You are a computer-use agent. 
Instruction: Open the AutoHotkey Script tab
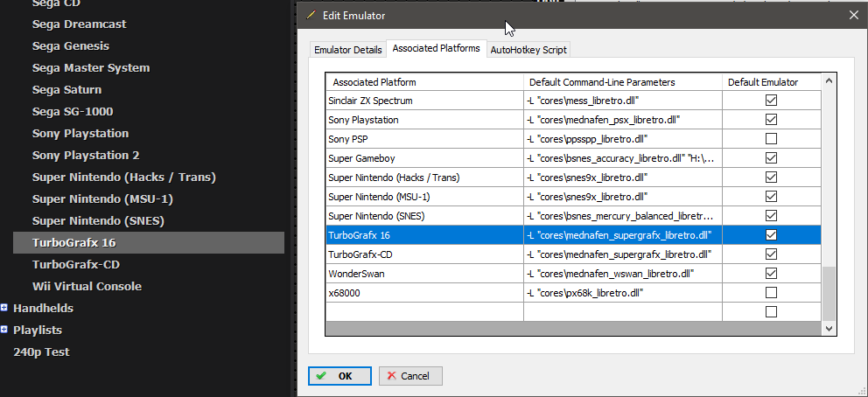528,50
